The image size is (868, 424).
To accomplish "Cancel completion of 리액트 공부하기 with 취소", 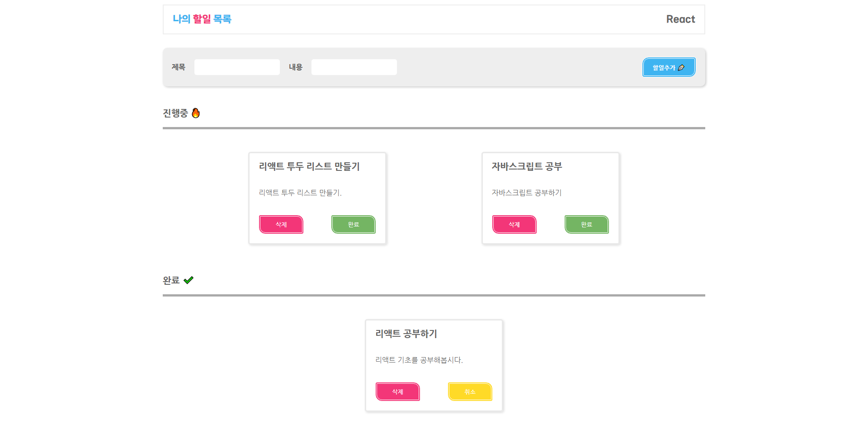I will (470, 392).
